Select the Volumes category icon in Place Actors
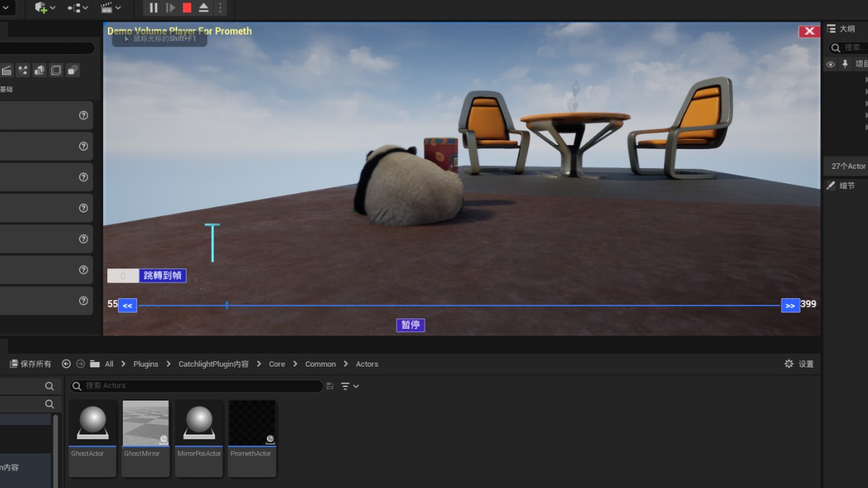The width and height of the screenshot is (868, 488). point(56,70)
